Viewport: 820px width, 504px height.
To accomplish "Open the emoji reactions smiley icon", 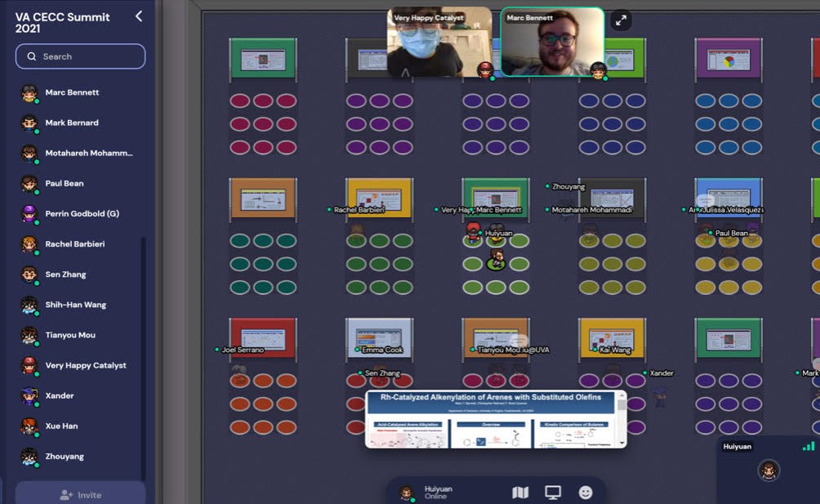I will (586, 493).
